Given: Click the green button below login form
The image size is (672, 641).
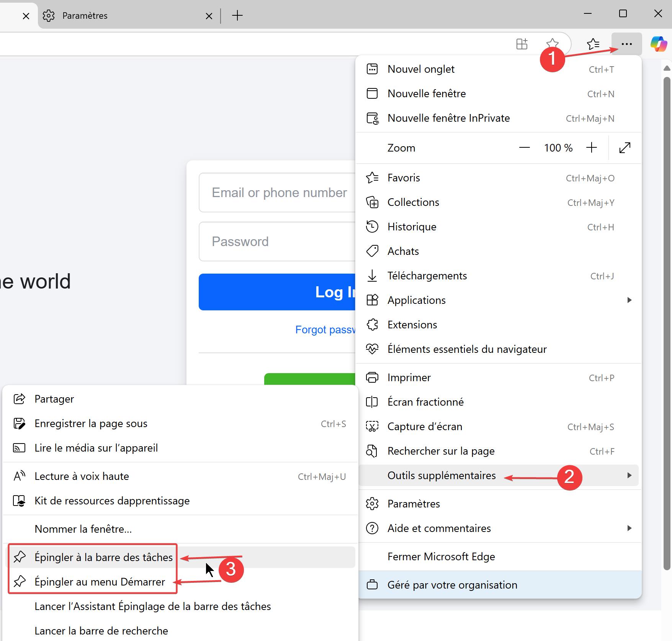Looking at the screenshot, I should tap(310, 379).
